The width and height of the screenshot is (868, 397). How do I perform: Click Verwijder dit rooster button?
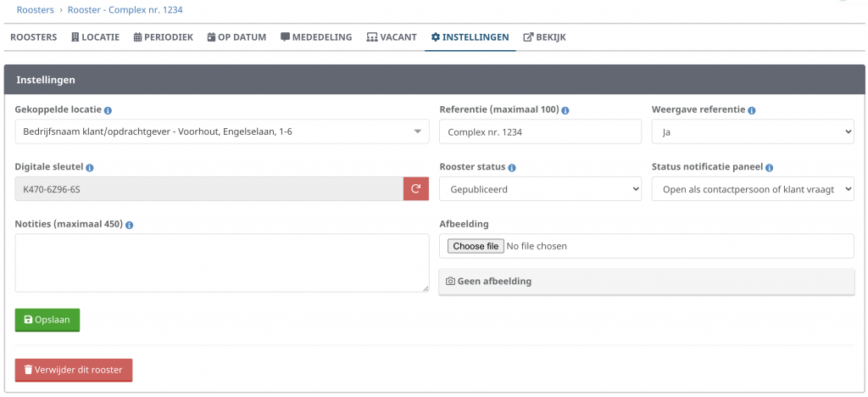74,370
